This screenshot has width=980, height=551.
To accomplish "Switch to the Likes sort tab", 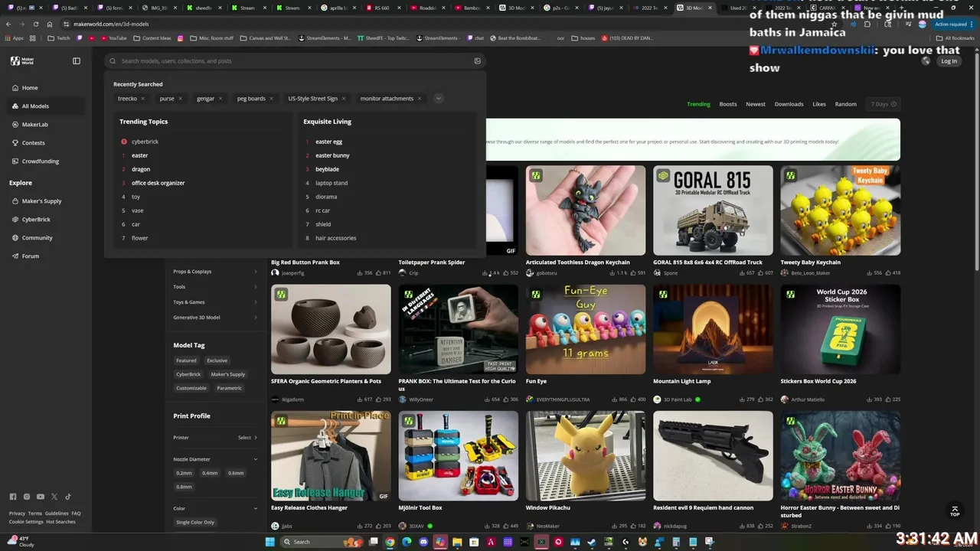I will click(819, 104).
